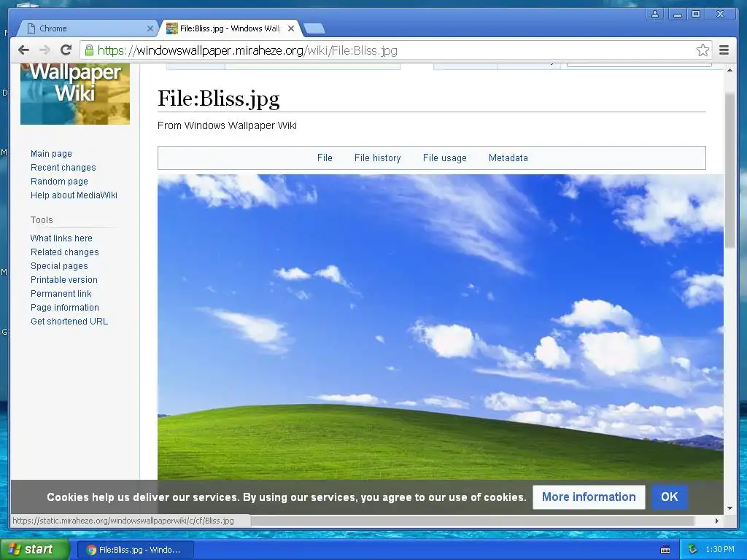Jump to the File section link
This screenshot has height=560, width=747.
point(325,157)
